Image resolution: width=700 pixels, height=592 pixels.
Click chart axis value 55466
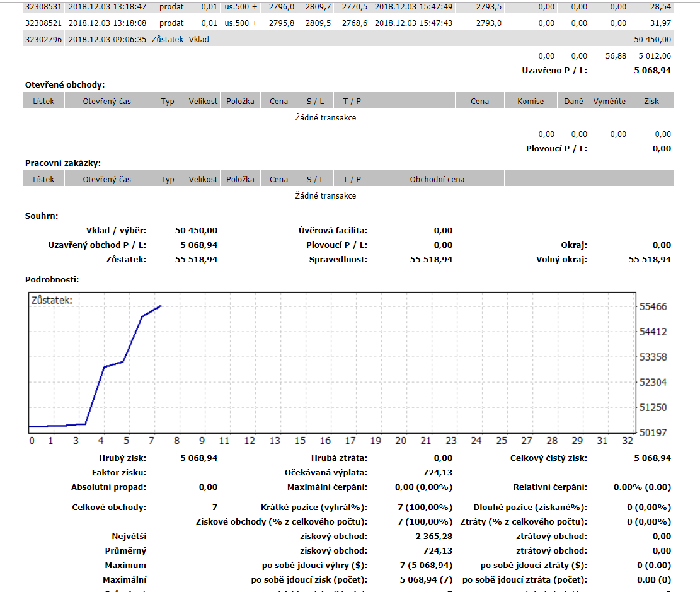tap(653, 306)
